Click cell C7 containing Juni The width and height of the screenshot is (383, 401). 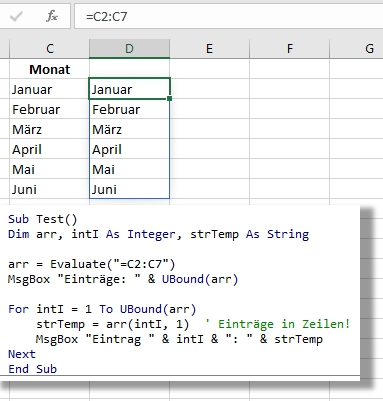pos(50,189)
